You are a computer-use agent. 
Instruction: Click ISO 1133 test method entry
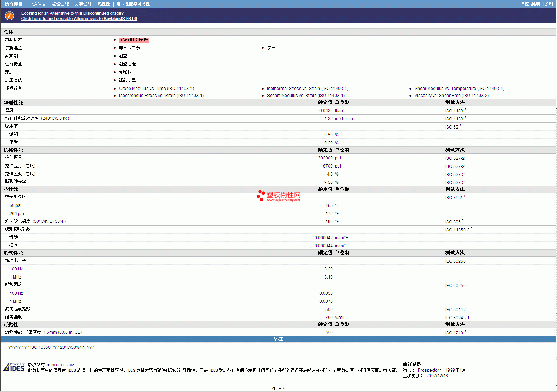(454, 119)
